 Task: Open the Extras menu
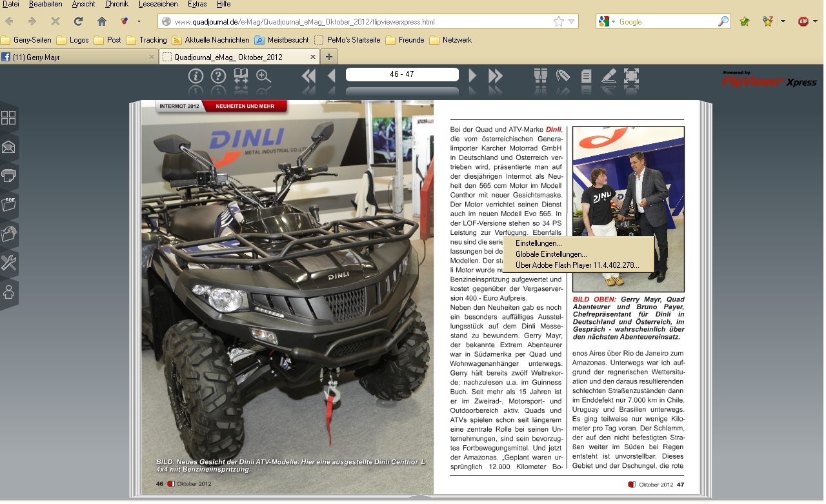point(197,4)
